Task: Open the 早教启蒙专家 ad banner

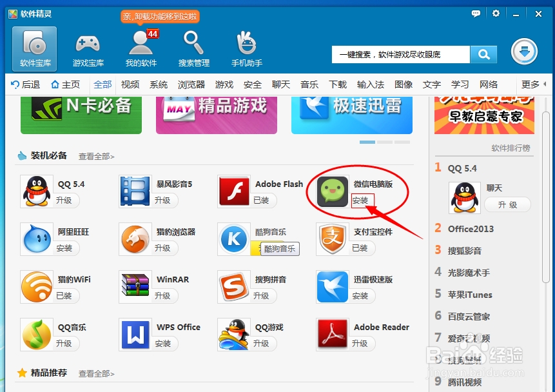Action: 484,115
